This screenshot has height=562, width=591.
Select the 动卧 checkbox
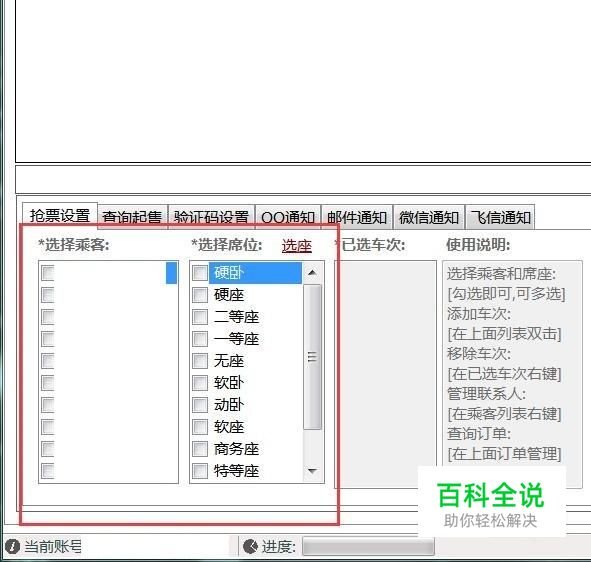[200, 405]
